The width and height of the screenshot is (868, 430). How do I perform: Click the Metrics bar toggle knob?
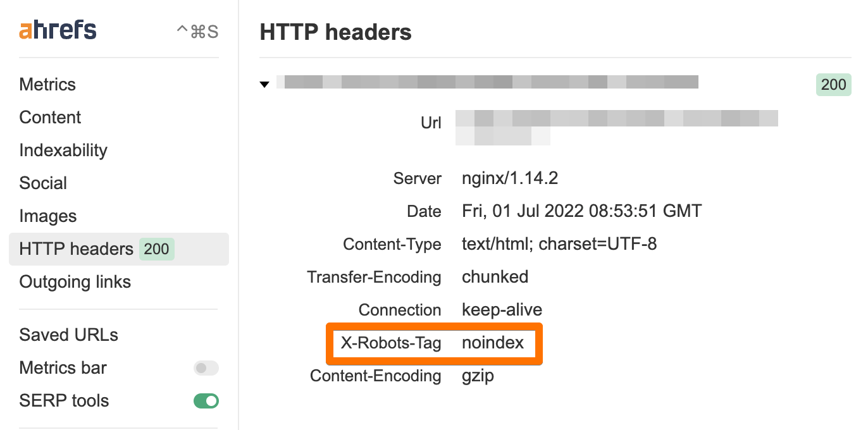pos(199,367)
